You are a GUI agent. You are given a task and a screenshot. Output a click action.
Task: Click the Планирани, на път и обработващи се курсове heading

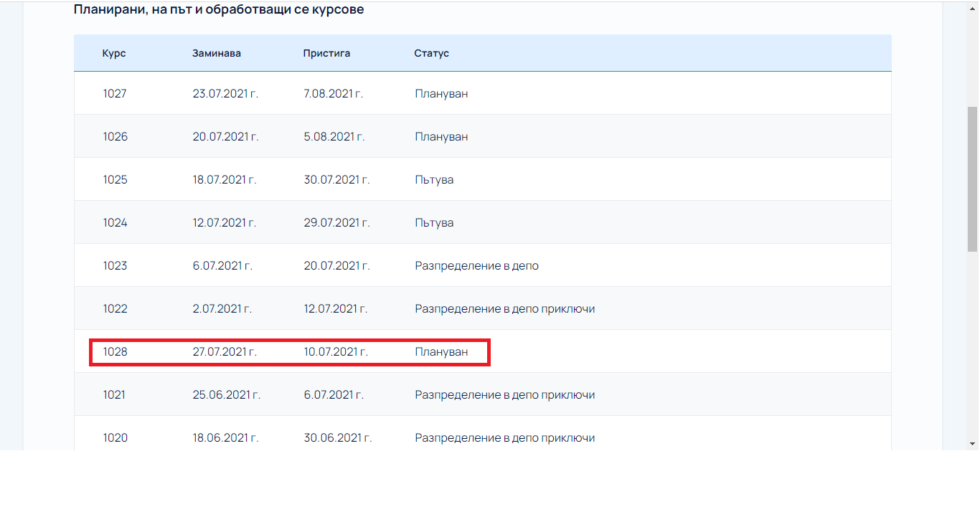[x=219, y=10]
